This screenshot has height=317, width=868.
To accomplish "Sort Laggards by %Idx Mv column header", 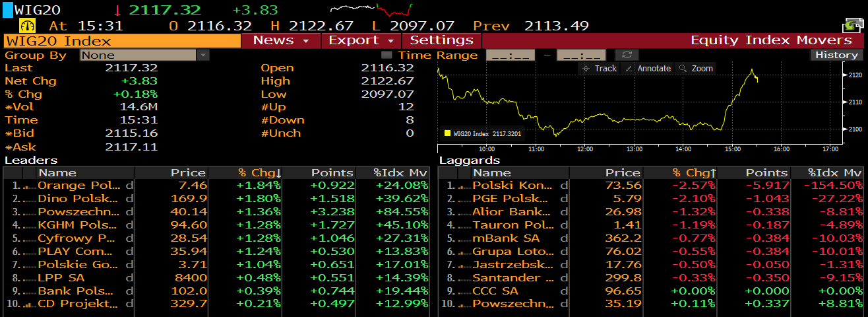I will pos(828,173).
